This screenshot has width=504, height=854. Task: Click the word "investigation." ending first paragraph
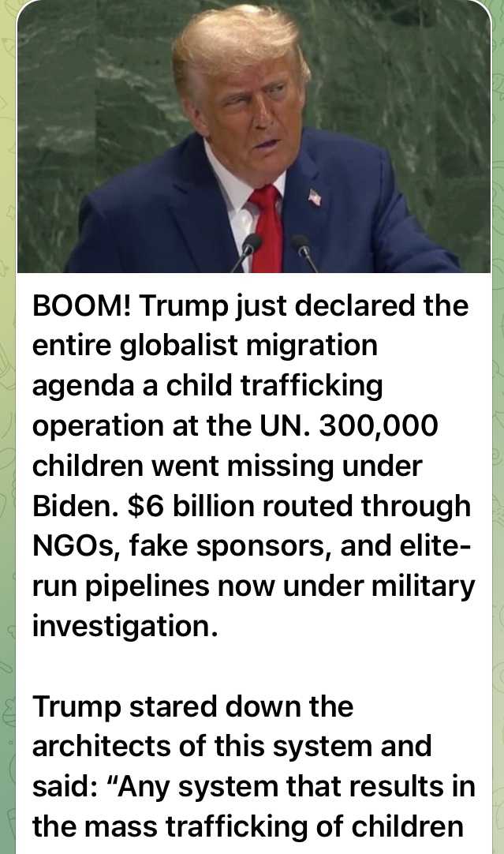[125, 627]
